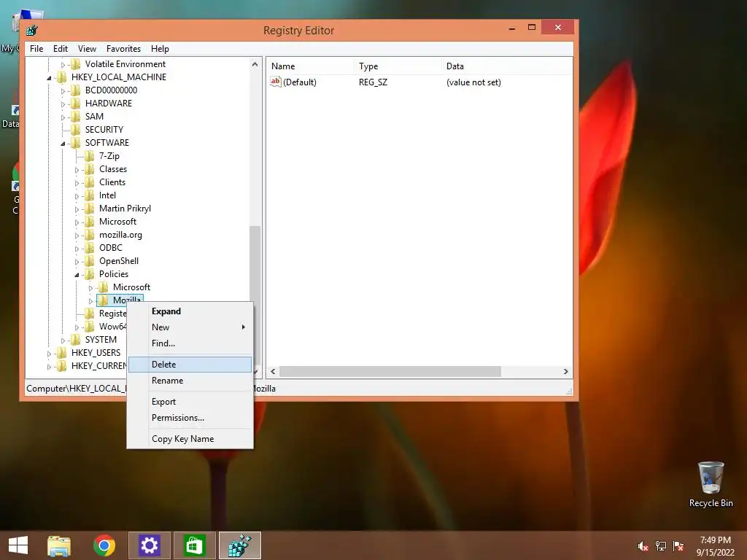
Task: Click the mozilla.org key folder icon
Action: (x=90, y=235)
